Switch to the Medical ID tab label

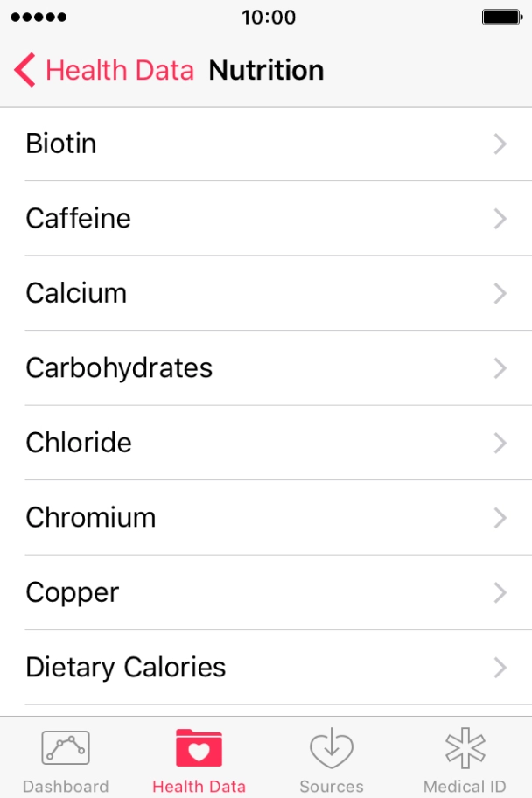(x=465, y=787)
